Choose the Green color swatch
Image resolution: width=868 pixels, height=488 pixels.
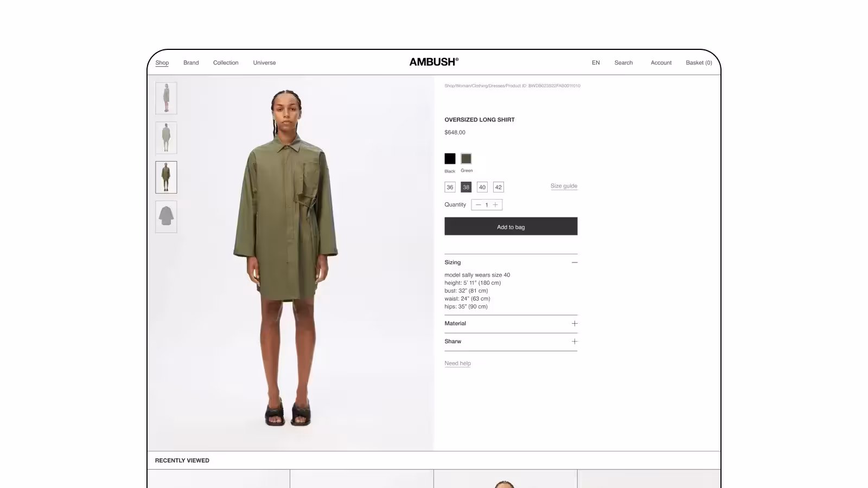(x=466, y=158)
